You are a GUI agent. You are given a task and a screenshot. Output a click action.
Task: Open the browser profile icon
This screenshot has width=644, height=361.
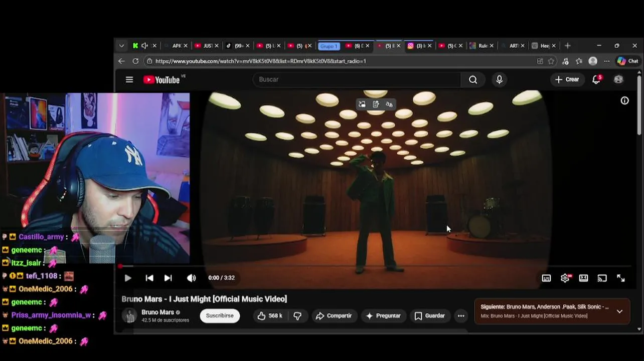pos(593,61)
